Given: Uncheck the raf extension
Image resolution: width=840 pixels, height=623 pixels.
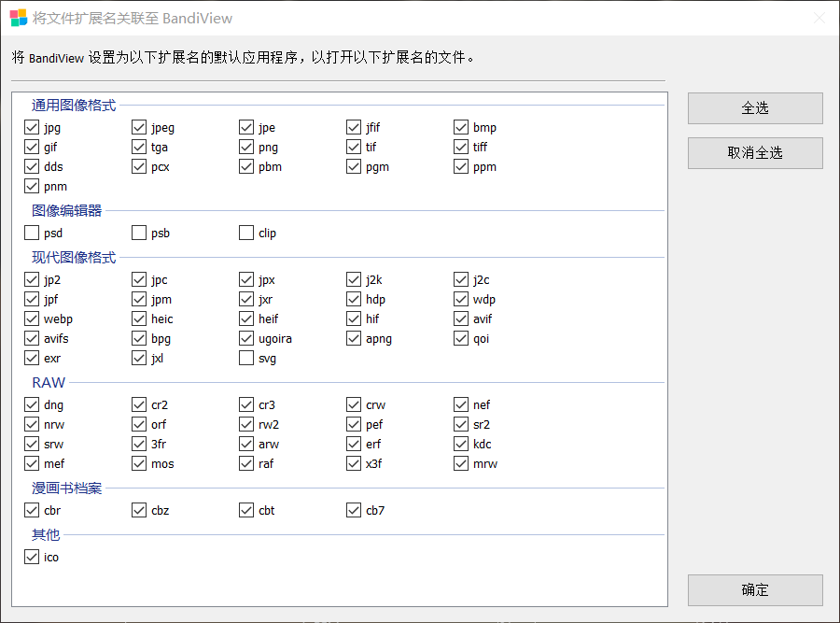Looking at the screenshot, I should 246,463.
